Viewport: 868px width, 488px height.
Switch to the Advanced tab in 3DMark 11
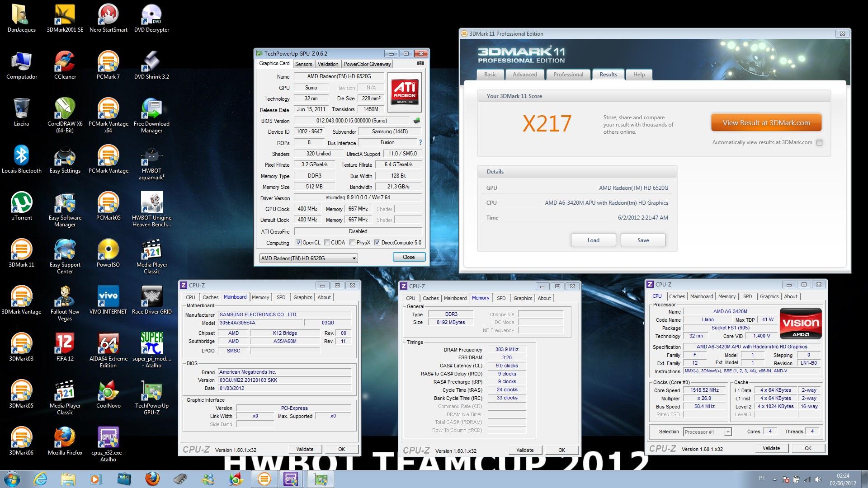pos(524,75)
